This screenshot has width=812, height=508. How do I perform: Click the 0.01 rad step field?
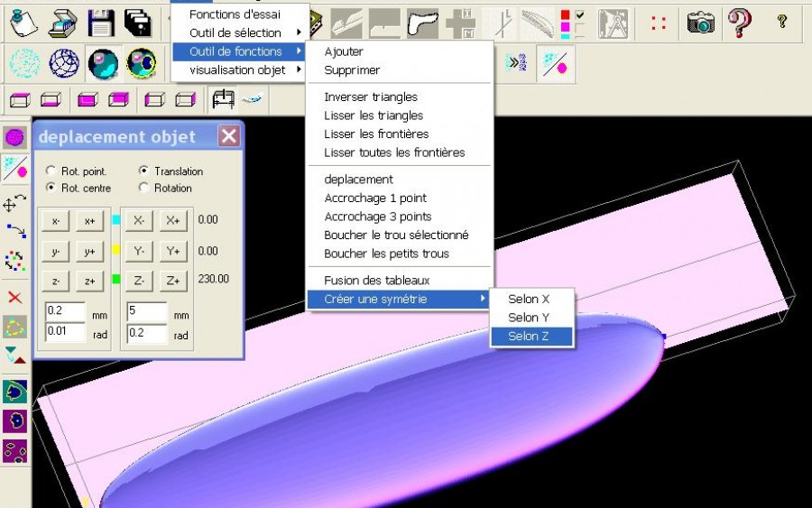pyautogui.click(x=65, y=331)
